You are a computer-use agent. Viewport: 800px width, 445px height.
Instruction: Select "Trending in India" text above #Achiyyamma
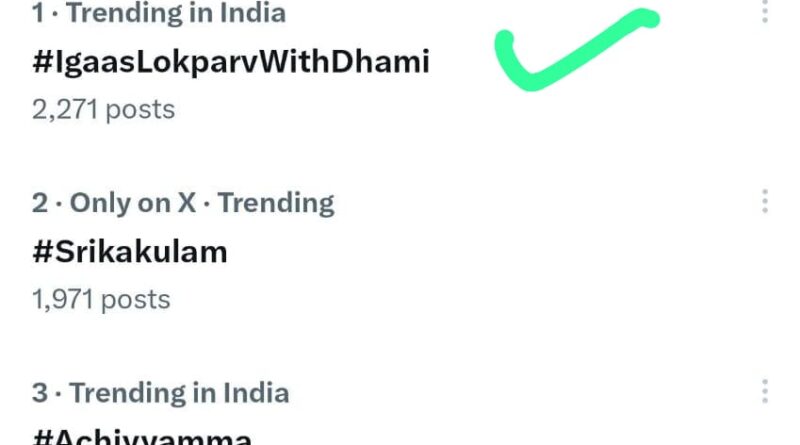tap(180, 393)
